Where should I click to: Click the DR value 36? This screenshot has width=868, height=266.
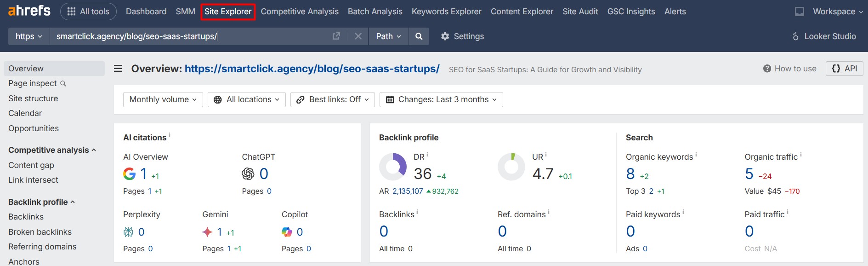coord(423,174)
